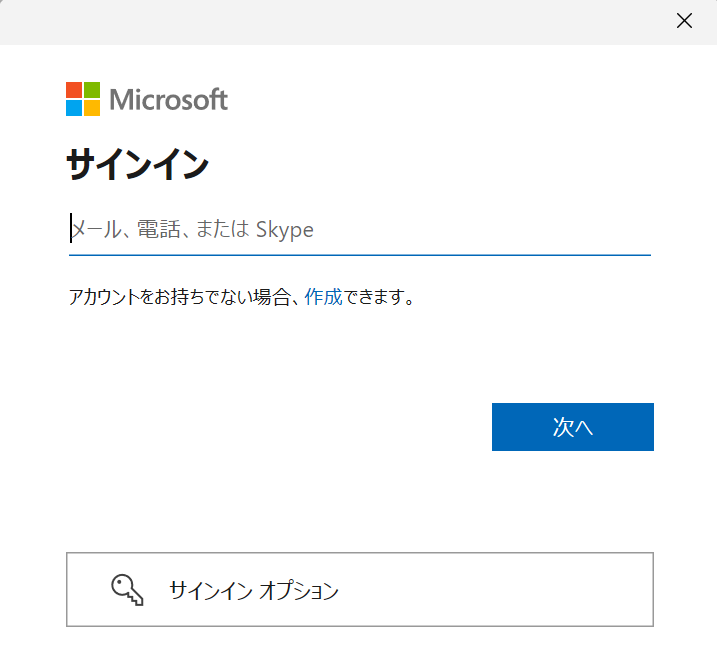Click the blue underline of the input

click(360, 255)
